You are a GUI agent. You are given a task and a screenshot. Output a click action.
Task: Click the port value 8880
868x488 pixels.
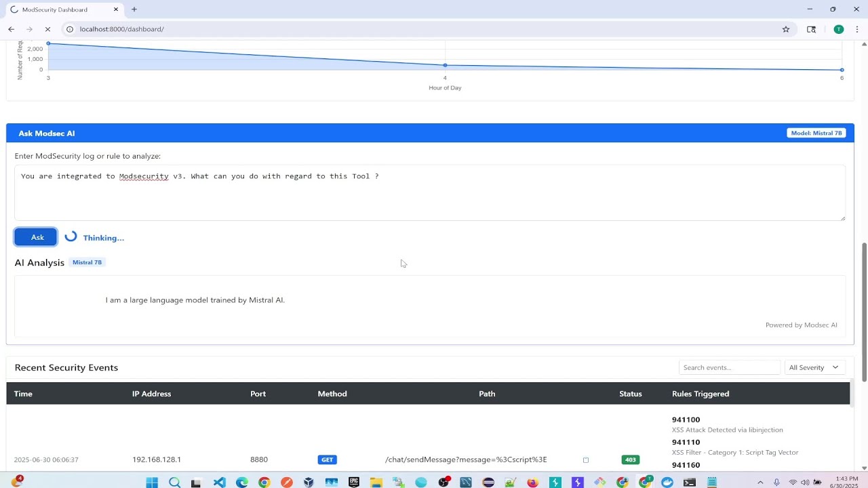click(x=259, y=460)
